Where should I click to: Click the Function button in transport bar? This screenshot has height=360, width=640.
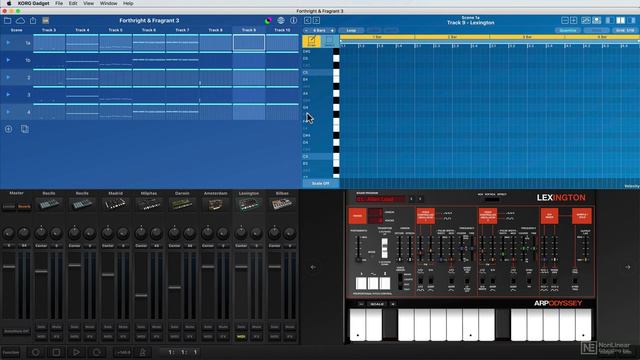coord(11,352)
